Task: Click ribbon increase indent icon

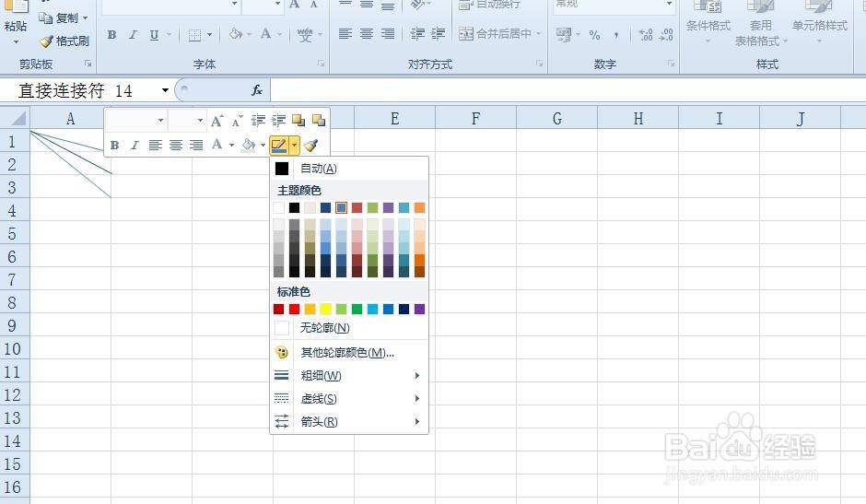Action: click(439, 34)
